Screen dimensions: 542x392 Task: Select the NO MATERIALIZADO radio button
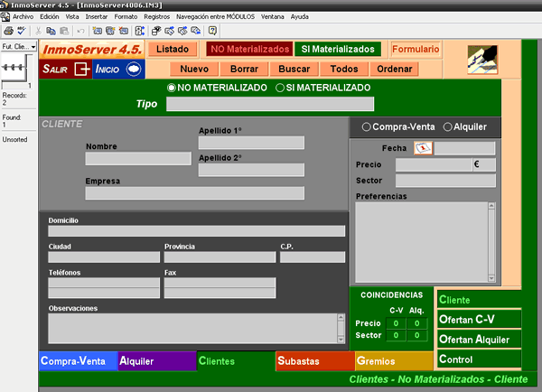pyautogui.click(x=171, y=88)
